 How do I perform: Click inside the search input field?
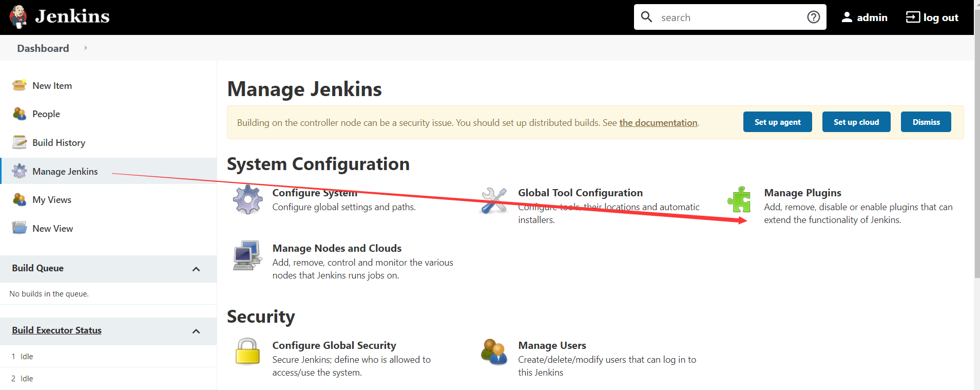(x=729, y=17)
